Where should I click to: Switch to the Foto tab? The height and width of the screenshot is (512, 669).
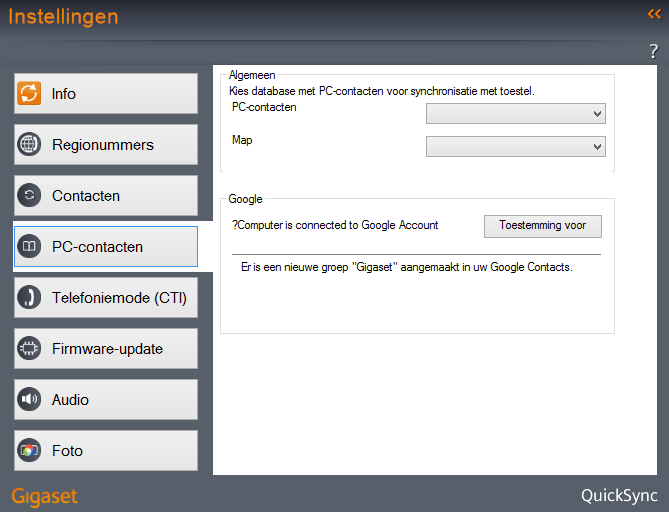(106, 450)
